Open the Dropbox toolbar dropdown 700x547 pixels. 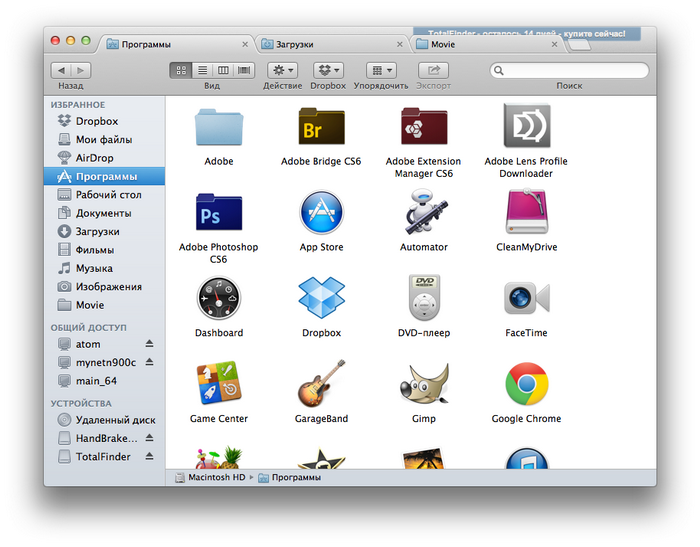pyautogui.click(x=328, y=70)
